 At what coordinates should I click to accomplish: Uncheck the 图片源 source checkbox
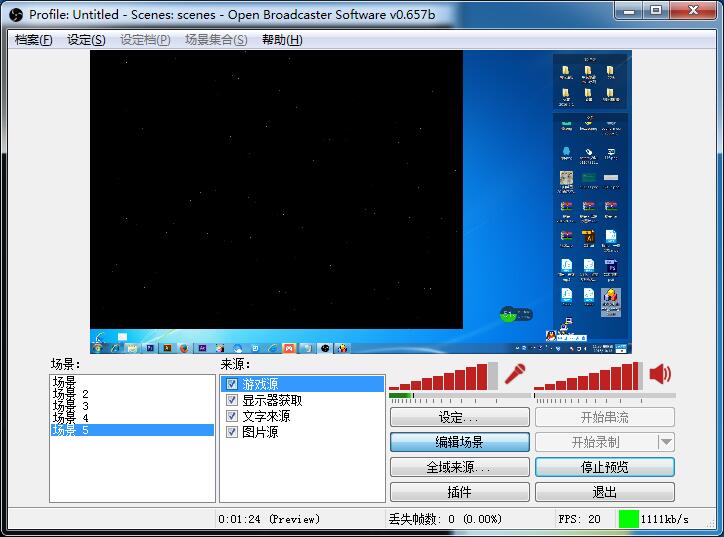[x=232, y=432]
